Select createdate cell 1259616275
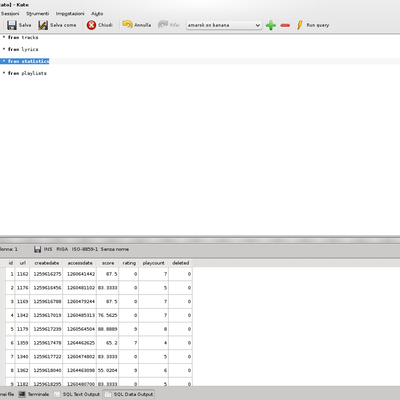 [46, 274]
